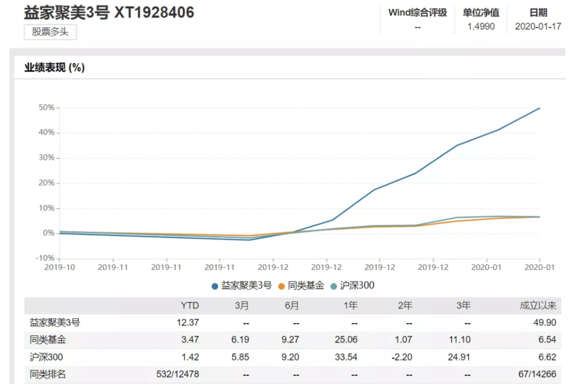Click the 单位净值 value 1.4990
The height and width of the screenshot is (392, 573).
click(481, 27)
